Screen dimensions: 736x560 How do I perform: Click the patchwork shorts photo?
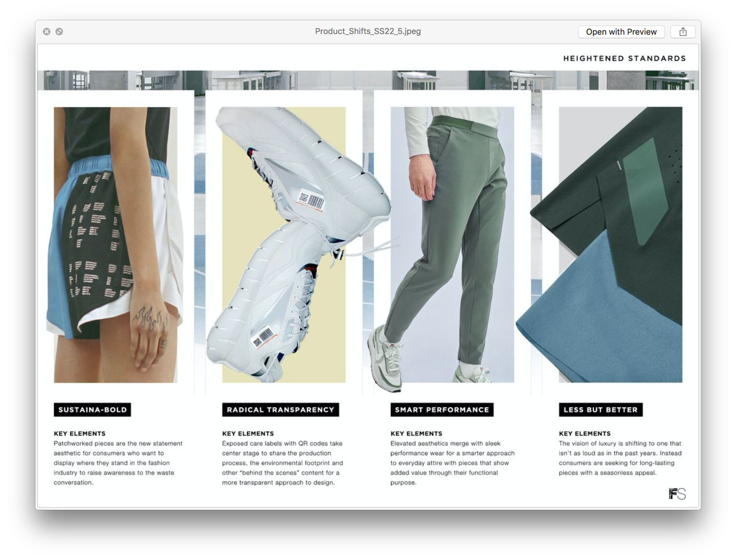(115, 245)
